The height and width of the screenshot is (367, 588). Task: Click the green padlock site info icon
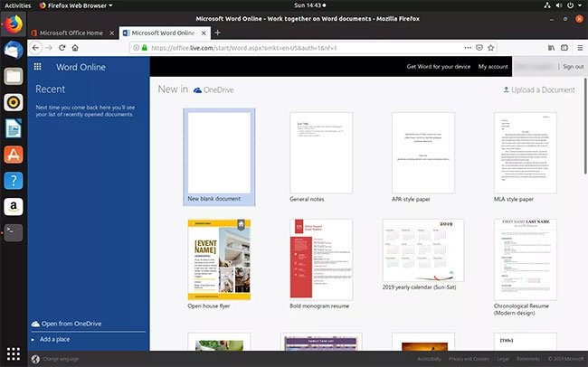(145, 48)
